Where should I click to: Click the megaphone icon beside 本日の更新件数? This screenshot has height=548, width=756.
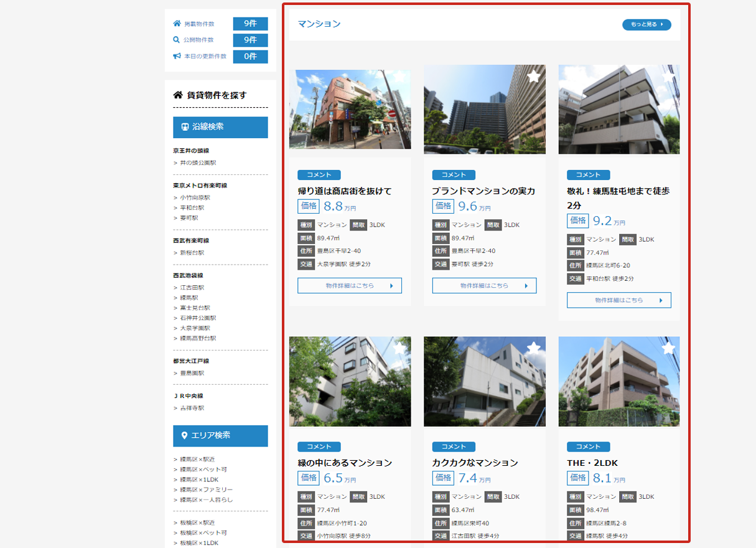177,56
